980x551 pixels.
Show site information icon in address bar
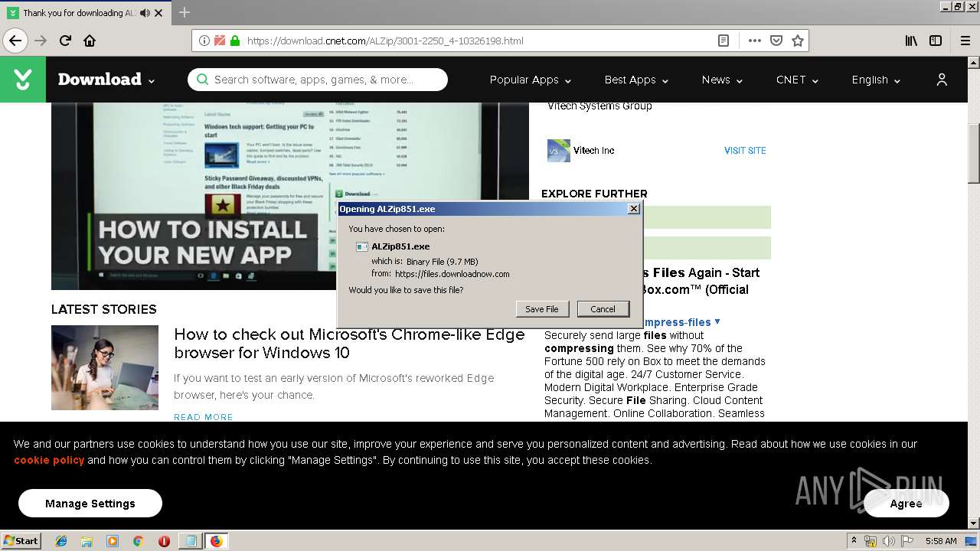204,41
